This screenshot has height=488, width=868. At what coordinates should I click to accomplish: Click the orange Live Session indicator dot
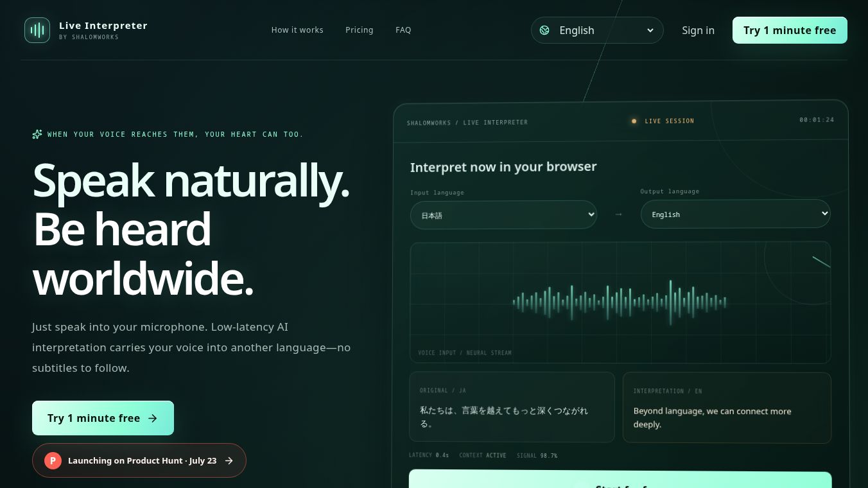point(634,121)
